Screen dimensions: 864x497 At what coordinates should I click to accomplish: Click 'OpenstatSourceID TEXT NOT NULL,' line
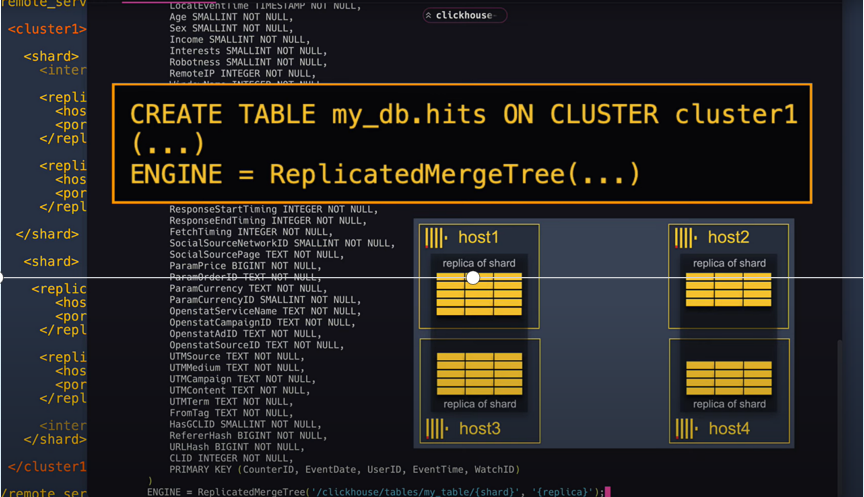coord(257,345)
